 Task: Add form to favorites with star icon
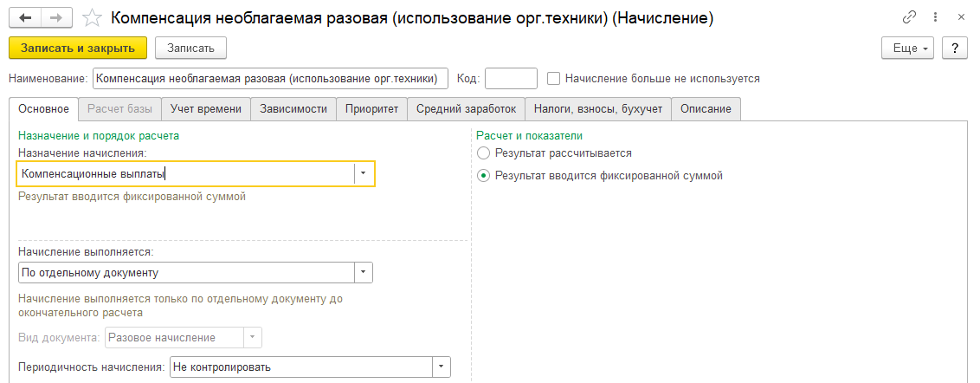click(x=93, y=18)
